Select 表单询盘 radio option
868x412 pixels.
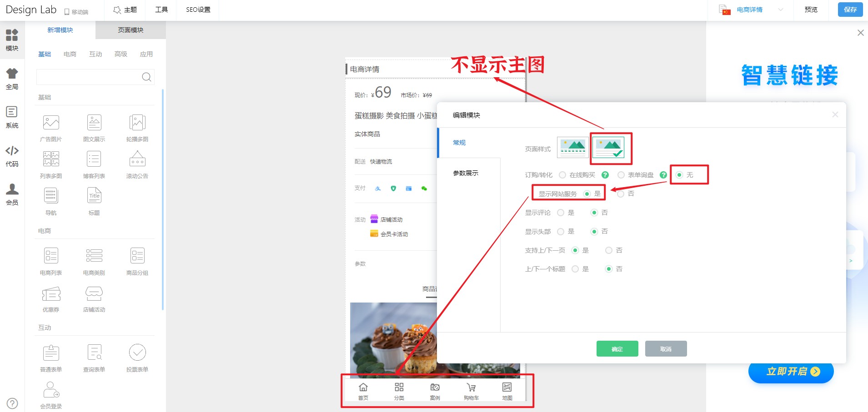click(621, 175)
